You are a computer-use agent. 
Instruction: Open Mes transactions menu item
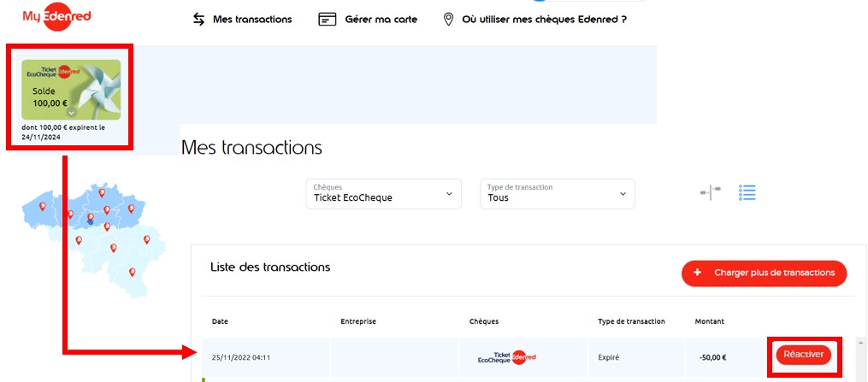point(252,20)
